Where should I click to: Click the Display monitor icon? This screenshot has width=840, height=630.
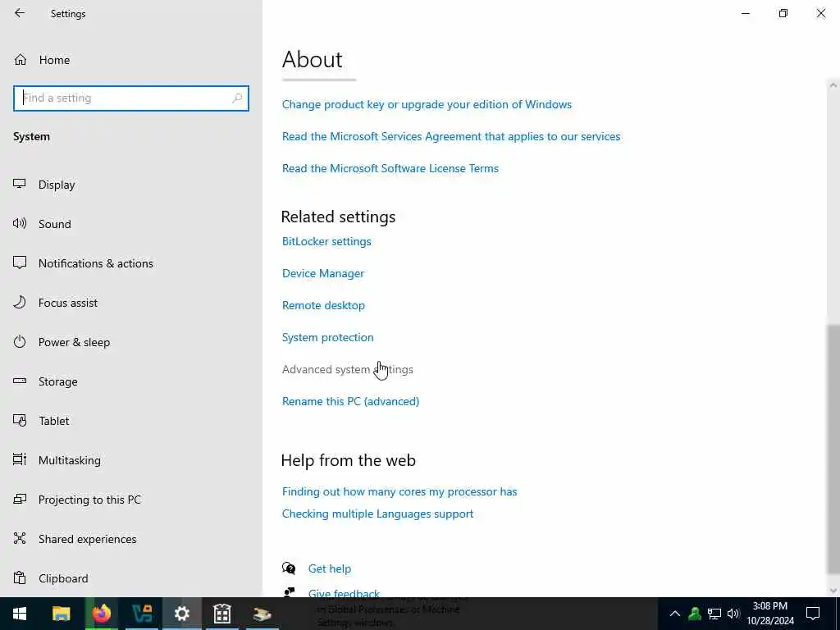coord(20,185)
